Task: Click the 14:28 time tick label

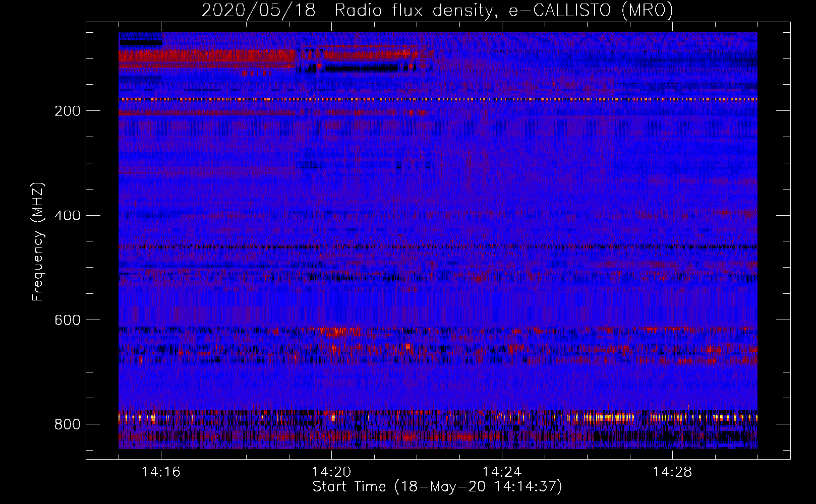Action: point(673,472)
